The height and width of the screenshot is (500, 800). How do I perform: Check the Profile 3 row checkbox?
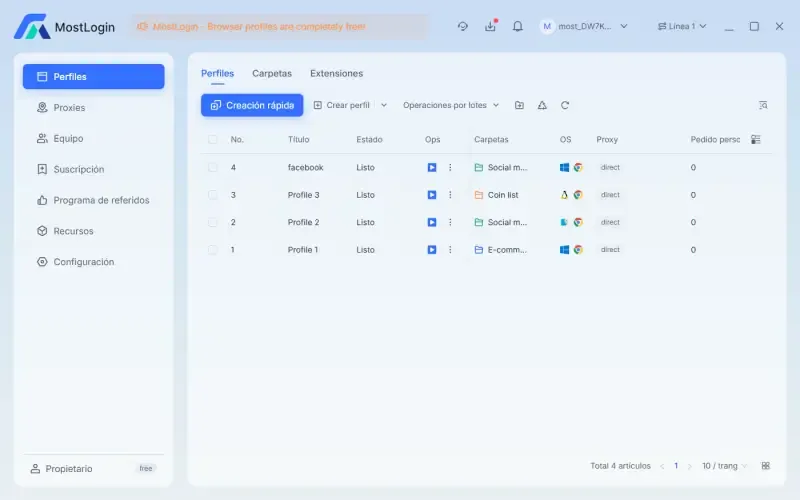213,195
